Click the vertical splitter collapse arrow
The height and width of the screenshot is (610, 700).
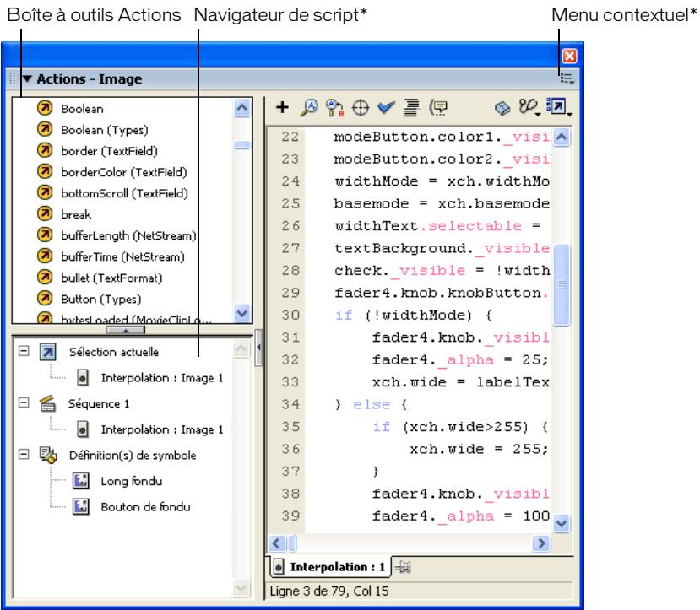(258, 348)
